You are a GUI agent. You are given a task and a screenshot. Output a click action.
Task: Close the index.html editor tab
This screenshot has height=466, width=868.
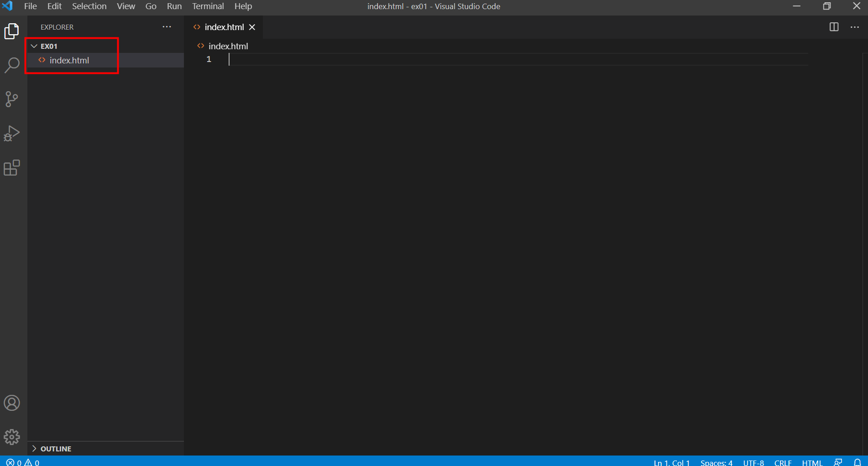click(x=252, y=27)
